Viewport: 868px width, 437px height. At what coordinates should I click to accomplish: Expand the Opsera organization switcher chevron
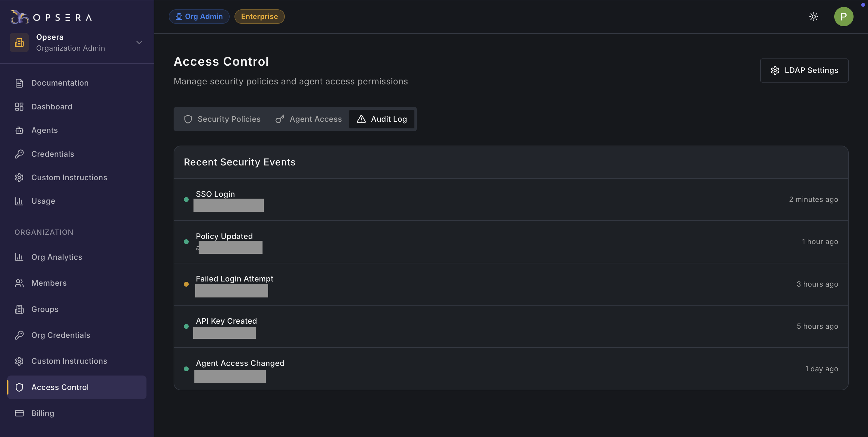[x=139, y=42]
